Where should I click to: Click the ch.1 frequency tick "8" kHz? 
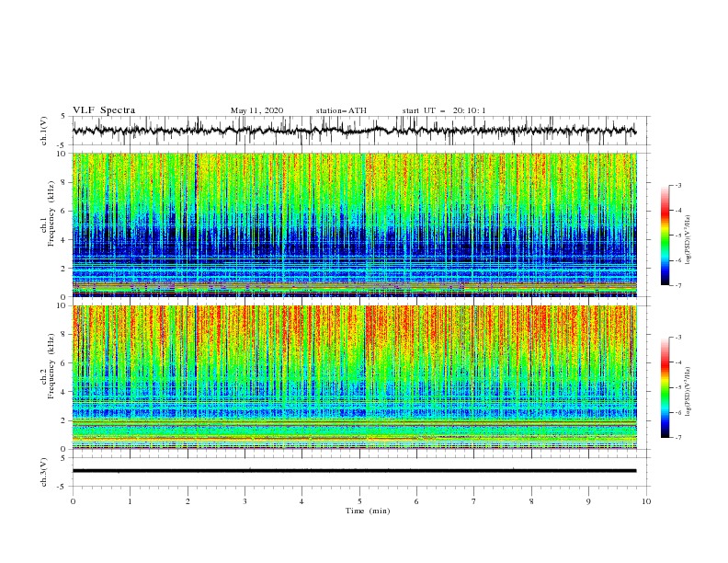(63, 182)
